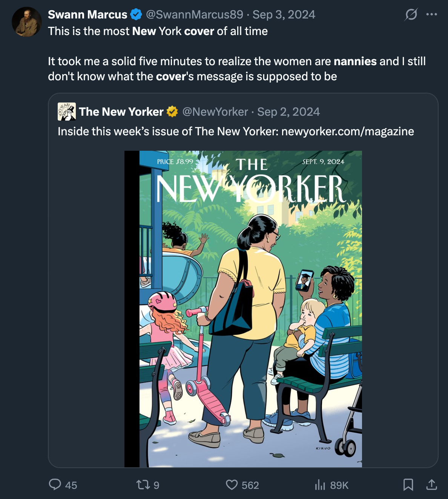The image size is (448, 499).
Task: Open the Swann Marcus display name link
Action: click(x=87, y=15)
